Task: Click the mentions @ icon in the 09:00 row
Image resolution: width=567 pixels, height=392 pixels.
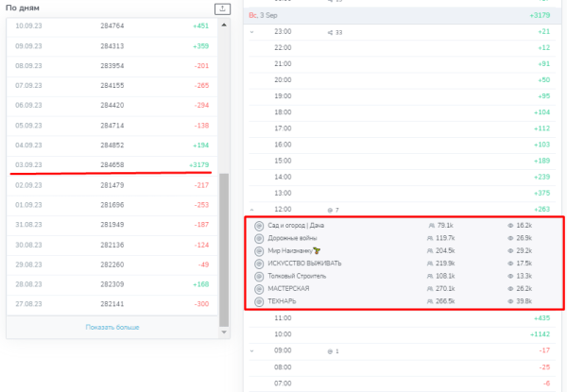Action: tap(327, 350)
